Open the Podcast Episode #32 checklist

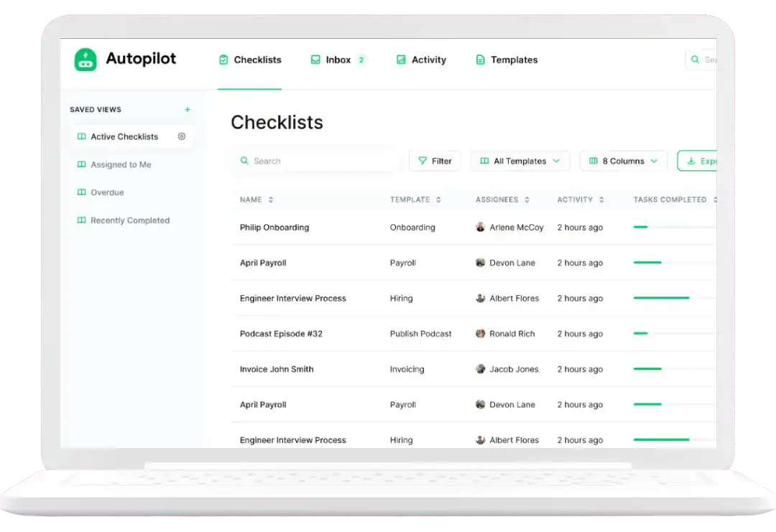(x=281, y=334)
